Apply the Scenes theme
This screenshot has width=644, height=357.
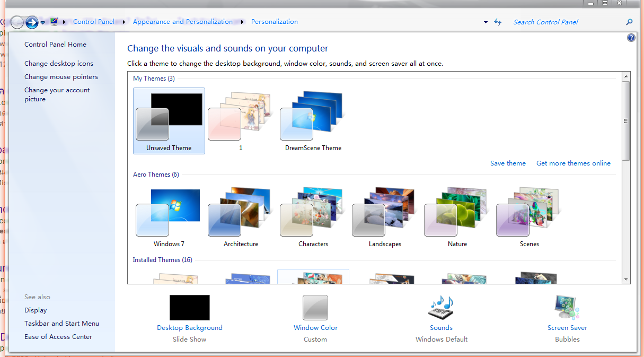(x=529, y=217)
